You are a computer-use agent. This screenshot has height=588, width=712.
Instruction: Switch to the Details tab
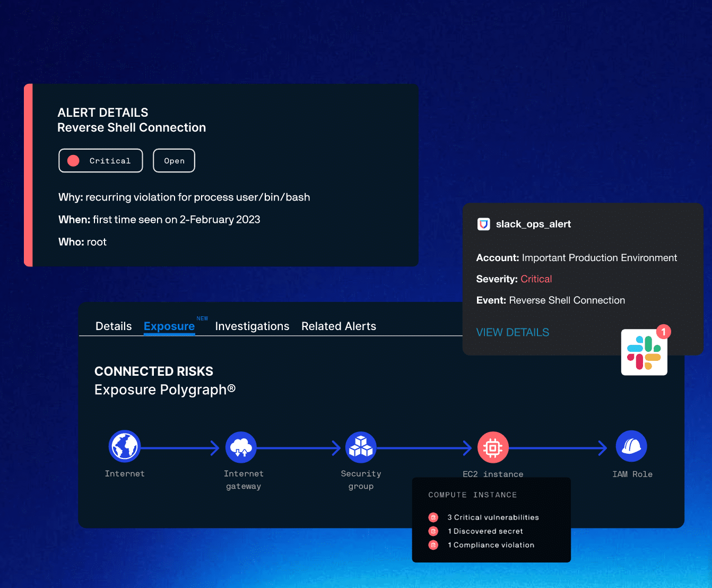113,326
